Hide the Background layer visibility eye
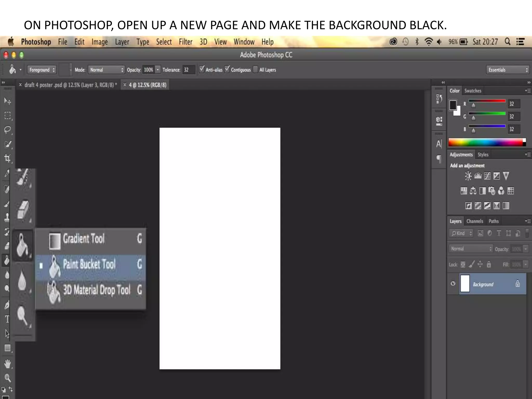 point(453,284)
